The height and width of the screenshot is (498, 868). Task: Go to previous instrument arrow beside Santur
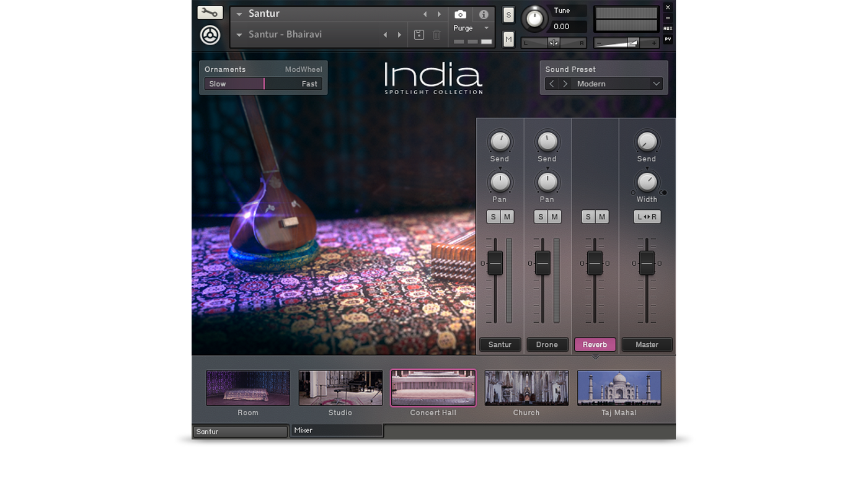(425, 14)
